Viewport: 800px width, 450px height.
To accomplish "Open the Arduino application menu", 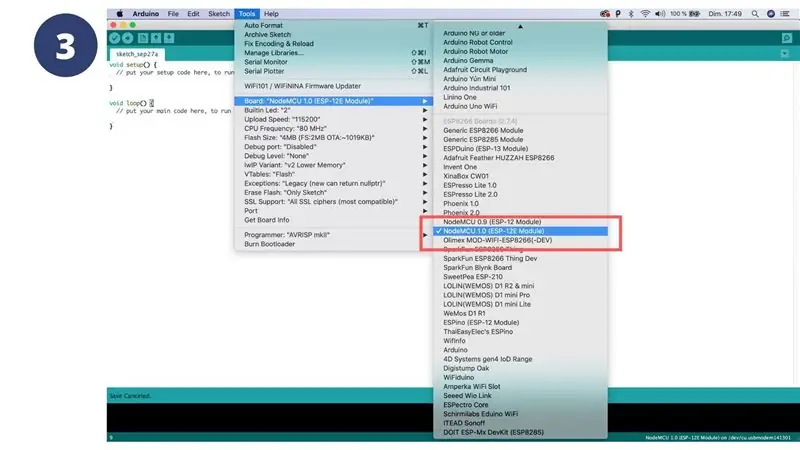I will pyautogui.click(x=145, y=14).
